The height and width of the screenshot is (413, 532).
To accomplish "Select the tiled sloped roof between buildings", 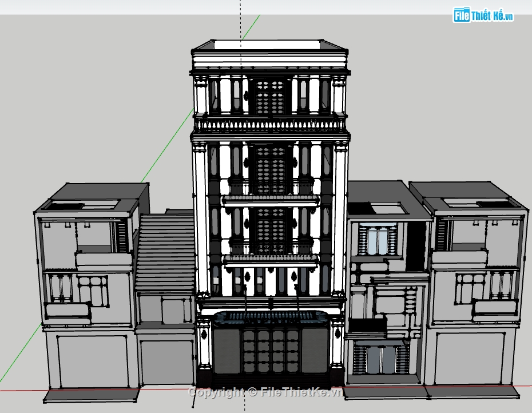I will [x=163, y=252].
